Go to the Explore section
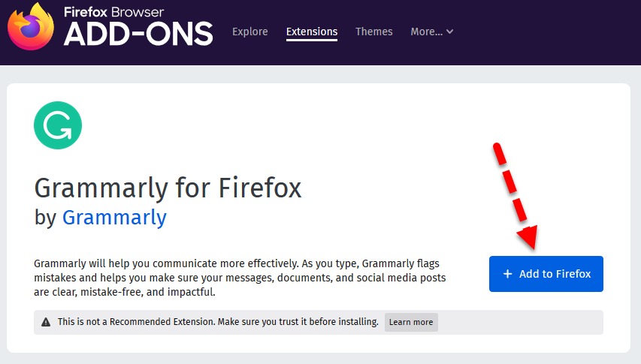This screenshot has height=364, width=641. 250,32
